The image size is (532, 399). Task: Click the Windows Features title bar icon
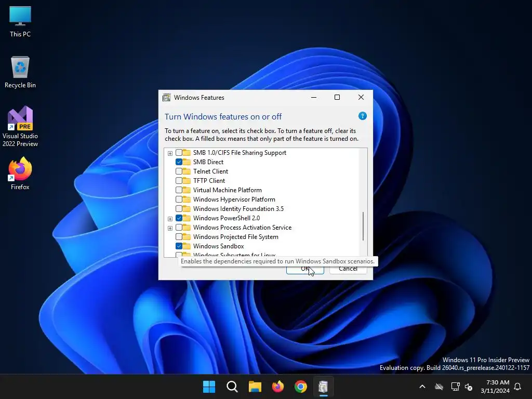(x=167, y=97)
